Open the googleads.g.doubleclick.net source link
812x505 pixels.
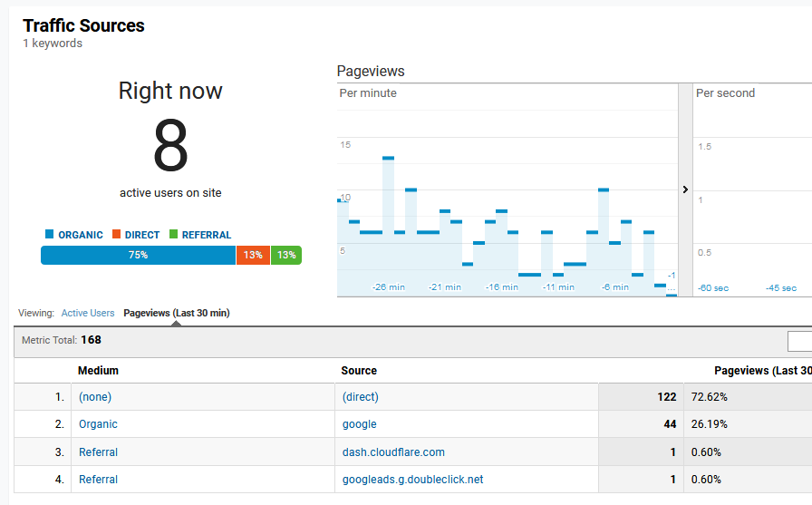[x=412, y=480]
